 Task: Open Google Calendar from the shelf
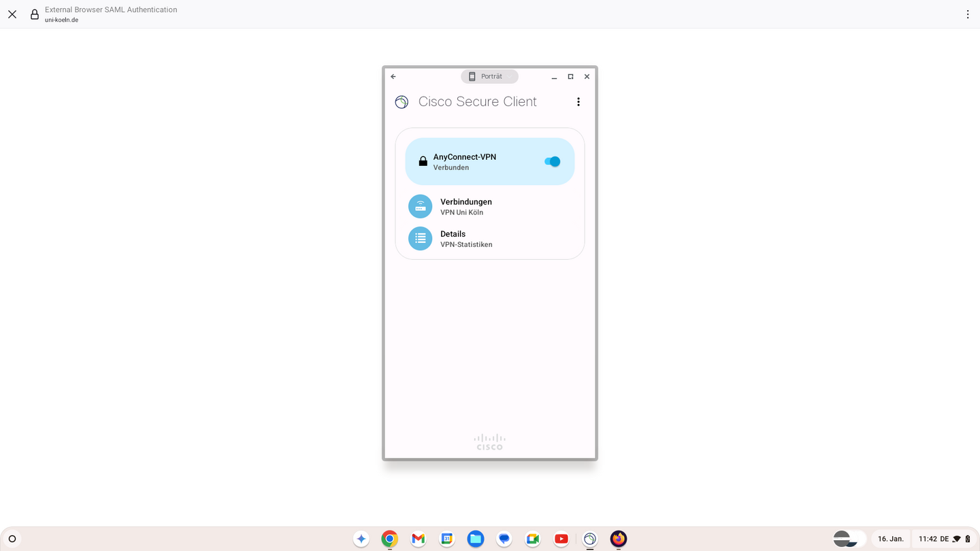click(x=447, y=539)
